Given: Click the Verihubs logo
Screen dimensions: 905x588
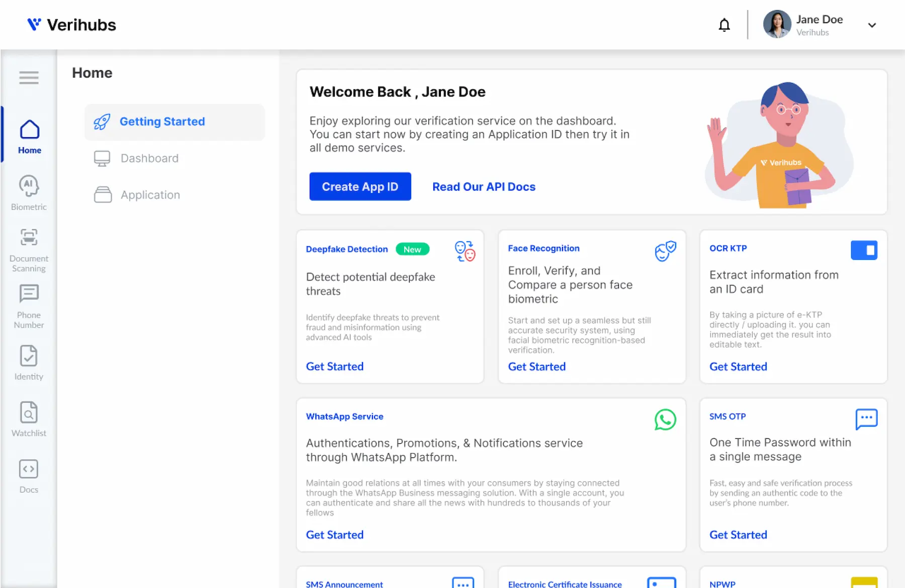Looking at the screenshot, I should click(x=71, y=24).
